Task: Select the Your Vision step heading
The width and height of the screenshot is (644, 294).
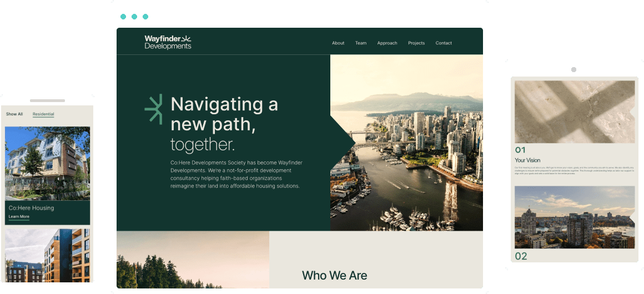Action: 527,160
